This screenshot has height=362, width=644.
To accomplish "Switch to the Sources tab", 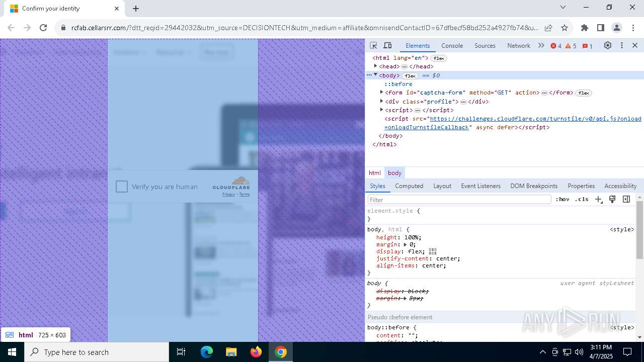I will (x=485, y=45).
